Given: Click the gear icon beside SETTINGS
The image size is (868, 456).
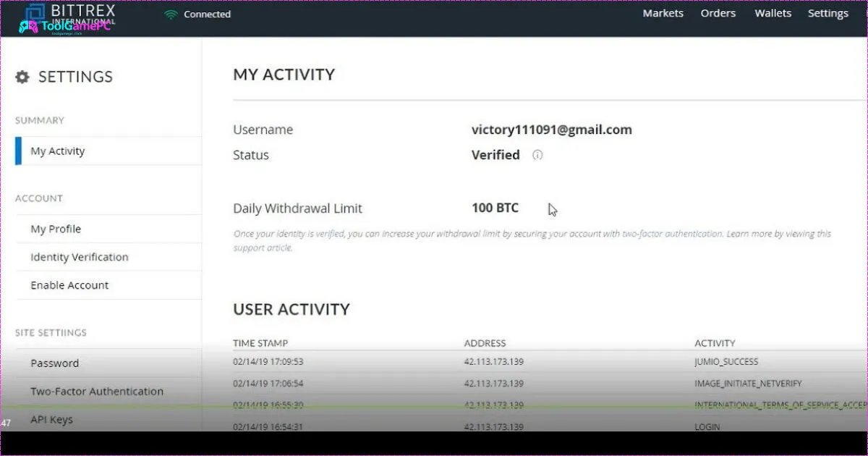Looking at the screenshot, I should [22, 77].
